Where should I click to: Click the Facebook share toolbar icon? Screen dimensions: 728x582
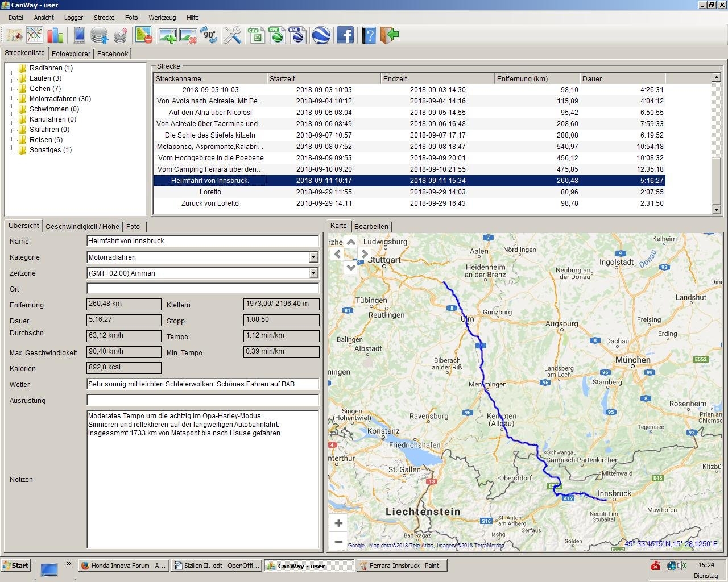[x=345, y=35]
